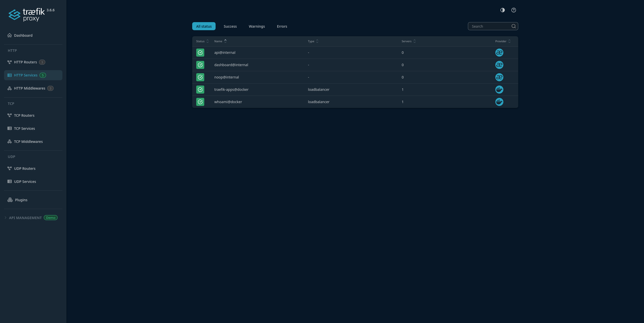The height and width of the screenshot is (323, 644).
Task: Click the internal provider icon for api@internal
Action: pos(499,53)
